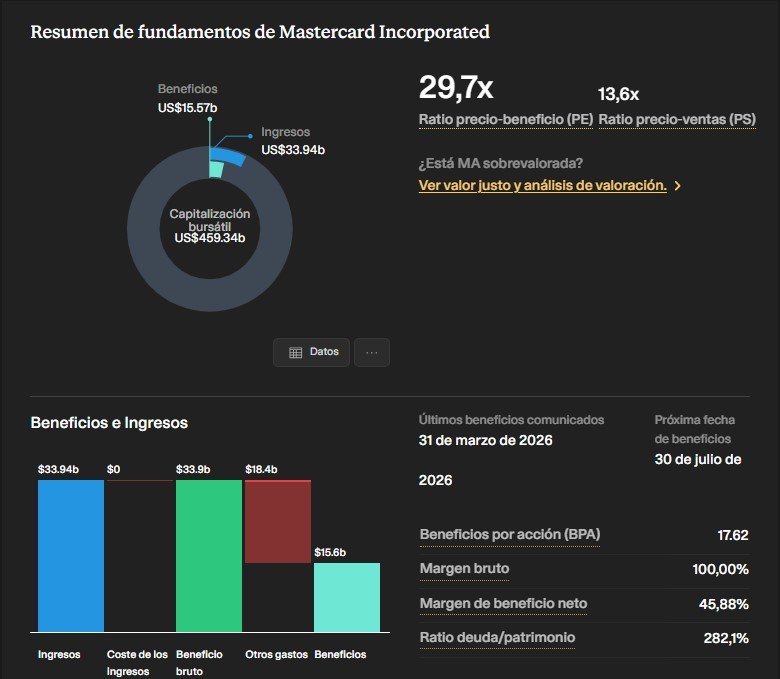Screen dimensions: 780x679
Task: Click the red Otros gastos bar
Action: 278,521
